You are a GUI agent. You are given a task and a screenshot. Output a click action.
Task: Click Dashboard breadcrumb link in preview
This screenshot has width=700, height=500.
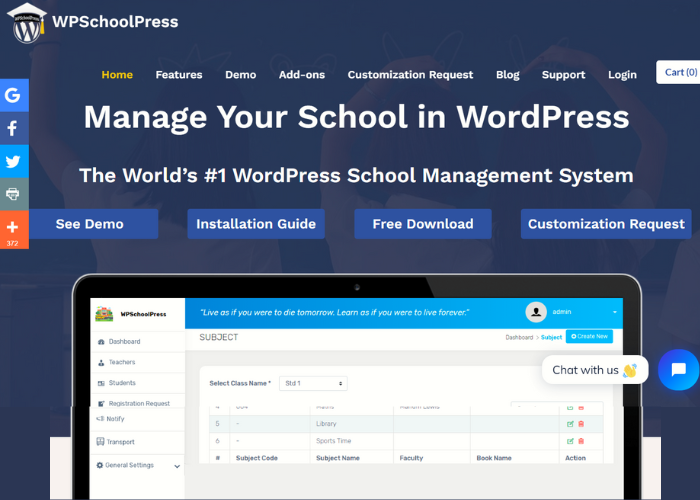click(519, 338)
